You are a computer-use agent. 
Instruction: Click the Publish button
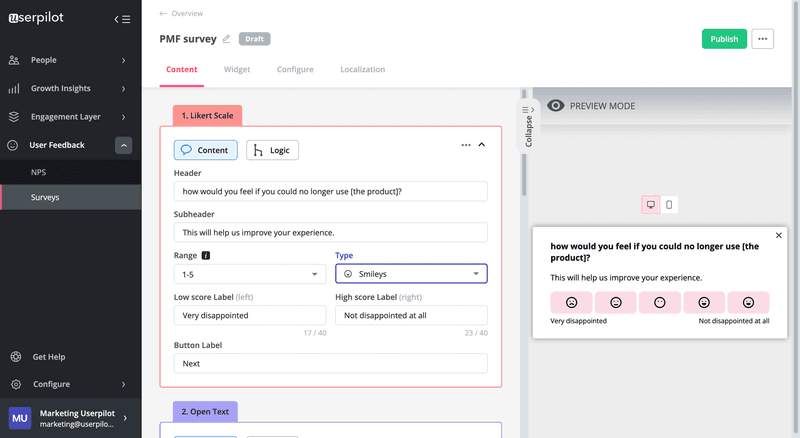[x=724, y=39]
